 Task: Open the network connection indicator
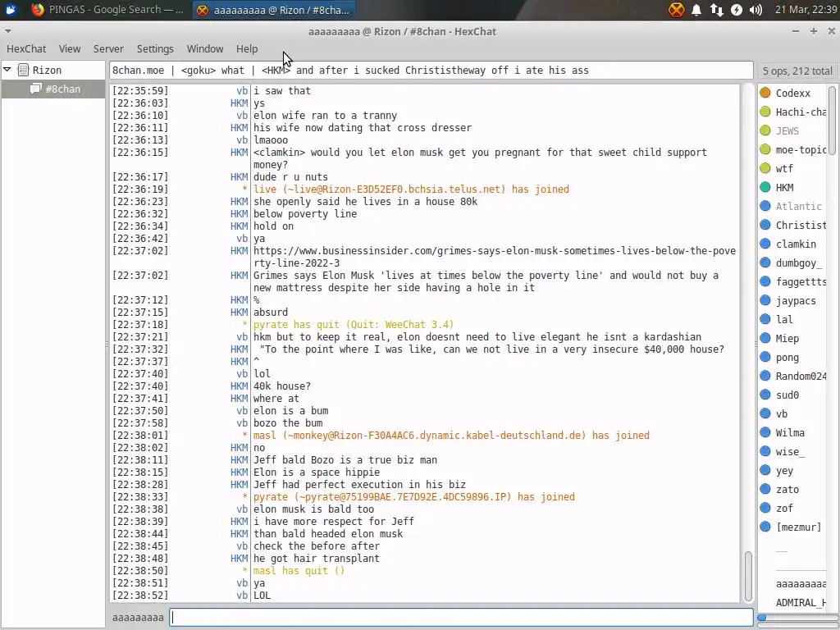coord(716,10)
